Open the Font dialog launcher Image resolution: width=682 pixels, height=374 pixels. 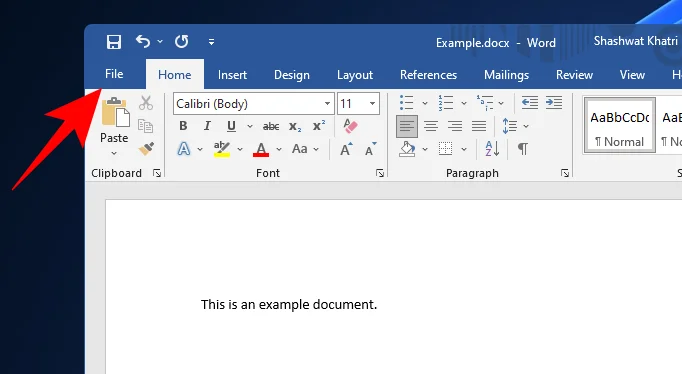(x=380, y=173)
